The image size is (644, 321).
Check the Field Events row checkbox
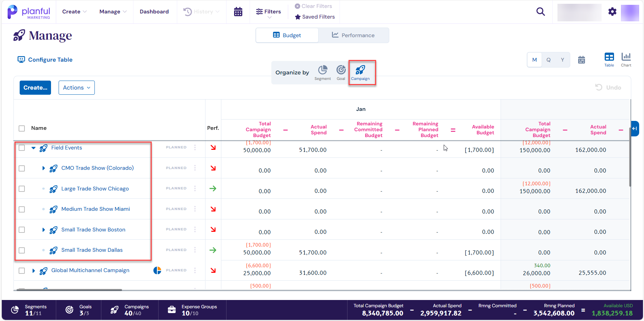point(22,148)
